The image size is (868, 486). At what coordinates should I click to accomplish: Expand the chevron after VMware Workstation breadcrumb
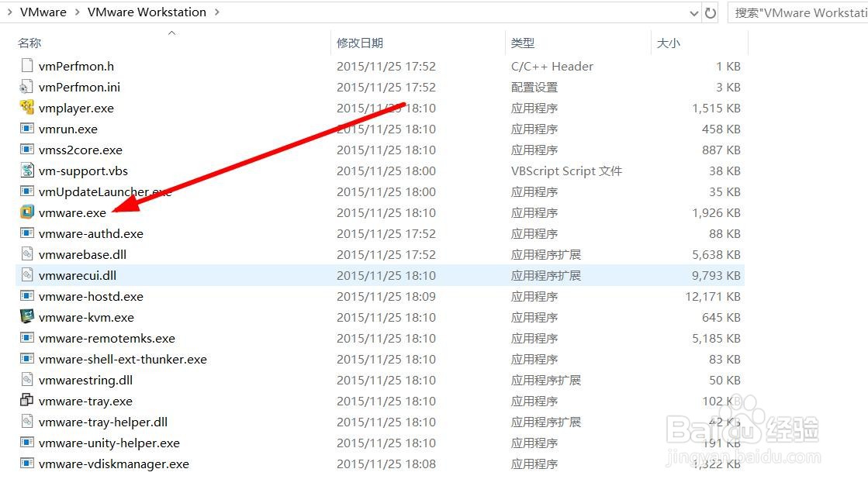click(217, 12)
